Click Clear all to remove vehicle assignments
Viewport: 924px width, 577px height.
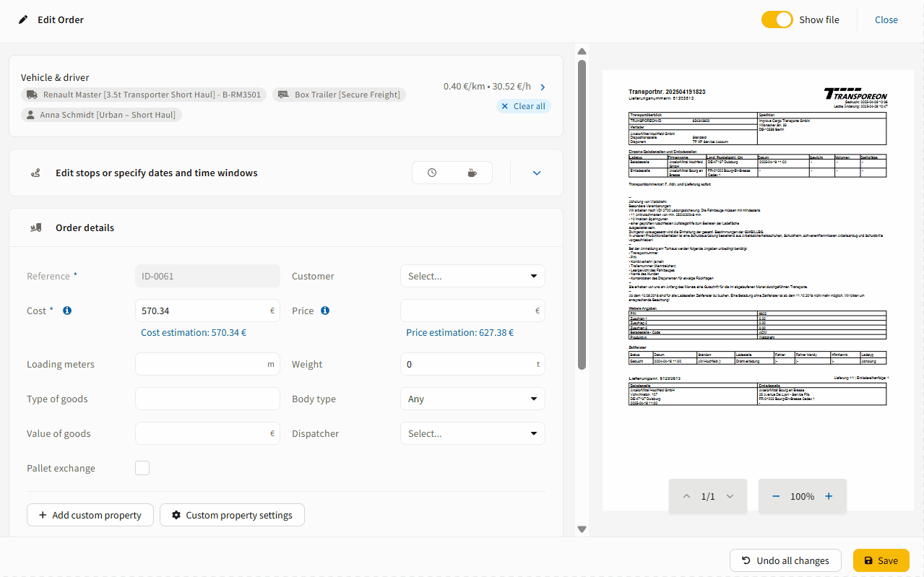point(523,105)
